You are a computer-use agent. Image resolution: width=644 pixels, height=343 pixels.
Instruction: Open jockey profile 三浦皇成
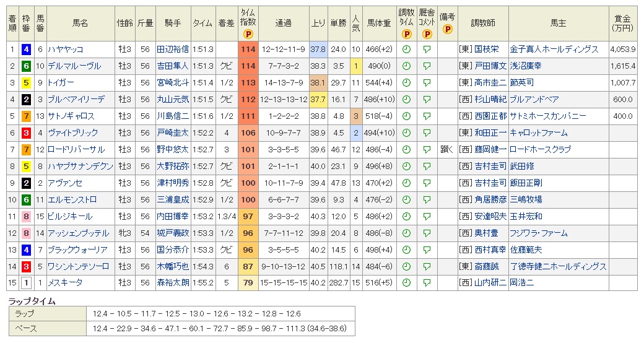click(173, 199)
